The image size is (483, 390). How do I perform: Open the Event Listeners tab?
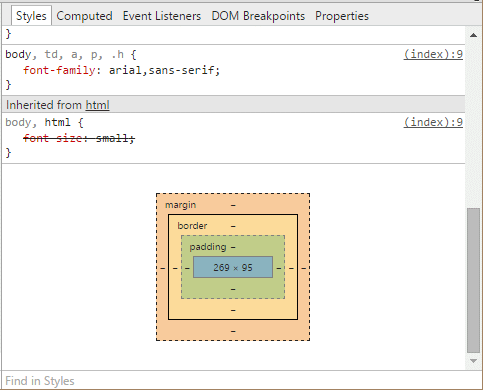(x=162, y=16)
